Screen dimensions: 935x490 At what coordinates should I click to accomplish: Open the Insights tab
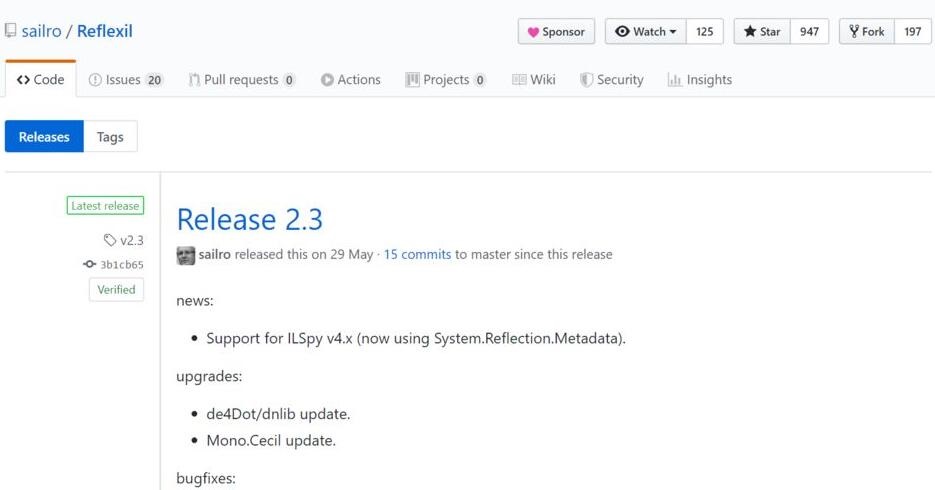coord(699,79)
